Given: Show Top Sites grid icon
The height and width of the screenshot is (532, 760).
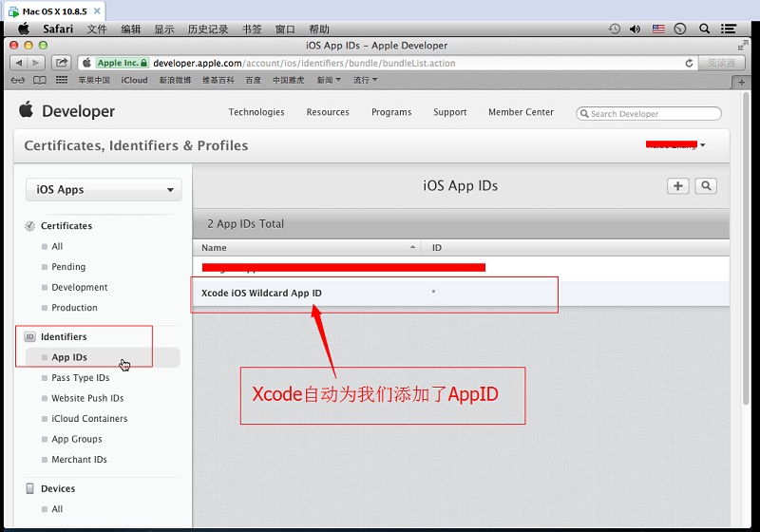Looking at the screenshot, I should coord(62,80).
